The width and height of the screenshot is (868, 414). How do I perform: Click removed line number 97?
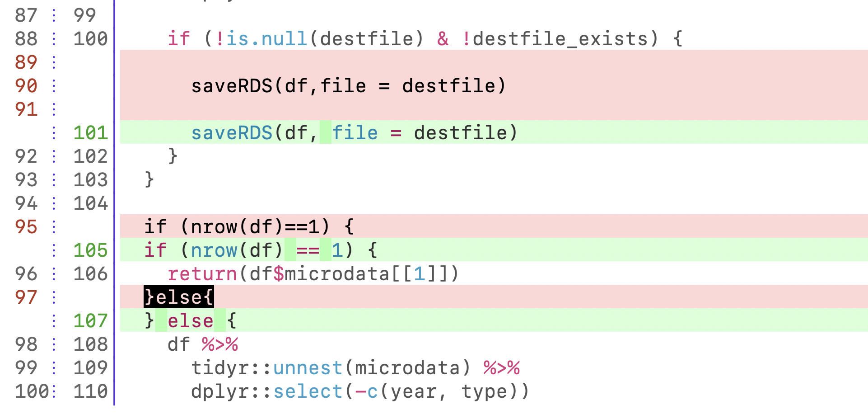pos(26,297)
